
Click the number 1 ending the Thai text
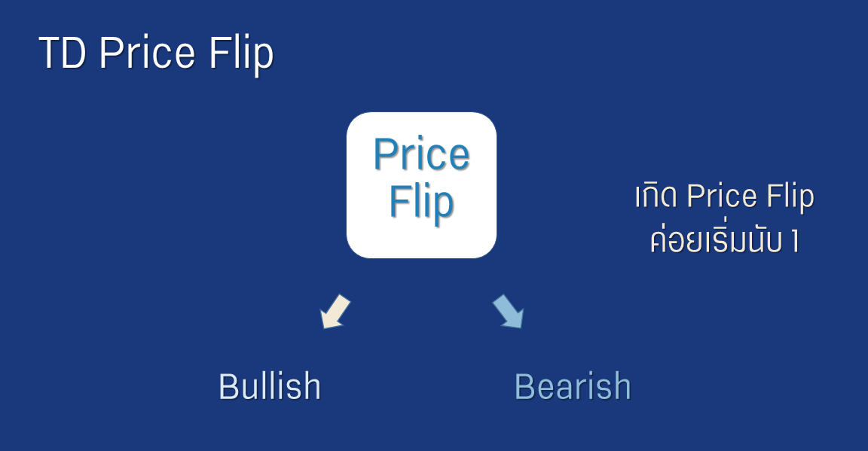[x=794, y=242]
